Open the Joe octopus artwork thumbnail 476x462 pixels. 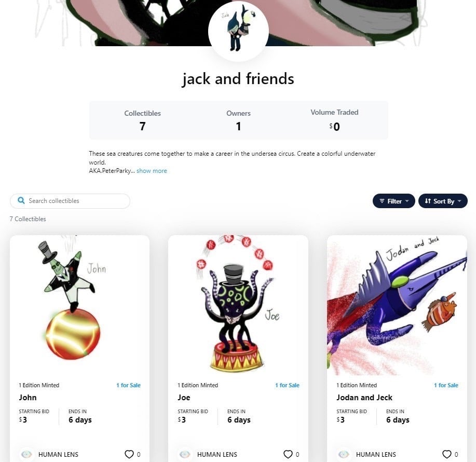[238, 305]
